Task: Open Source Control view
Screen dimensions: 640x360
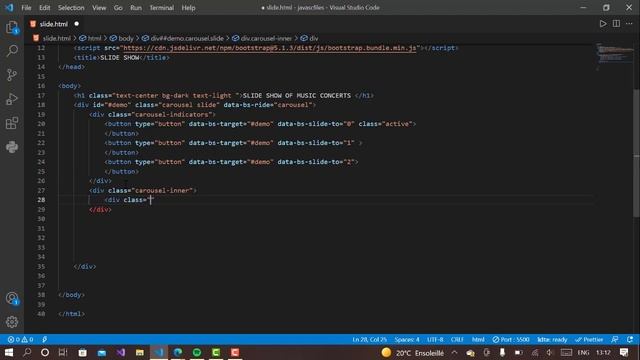Action: point(12,75)
